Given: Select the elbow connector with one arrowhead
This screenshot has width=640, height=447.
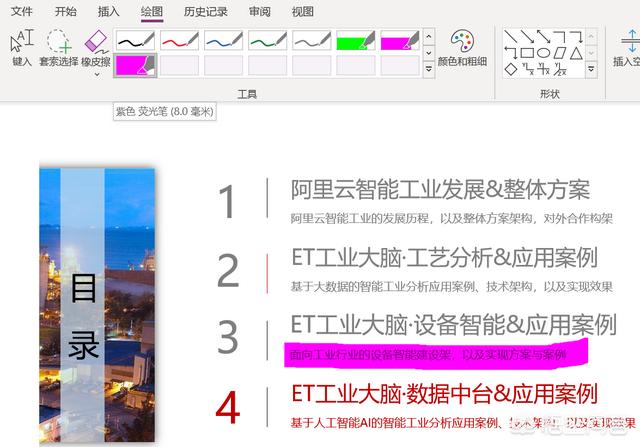Looking at the screenshot, I should point(576,36).
